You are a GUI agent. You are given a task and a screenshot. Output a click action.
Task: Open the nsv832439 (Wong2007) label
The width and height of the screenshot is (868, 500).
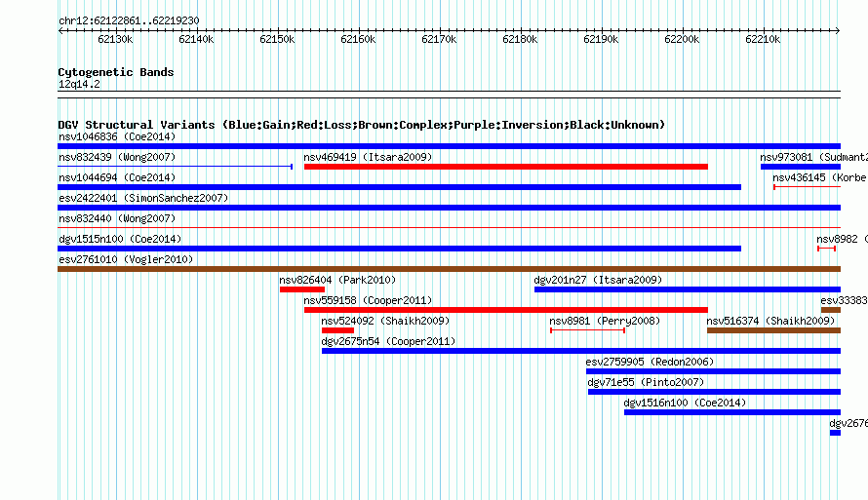[x=117, y=157]
